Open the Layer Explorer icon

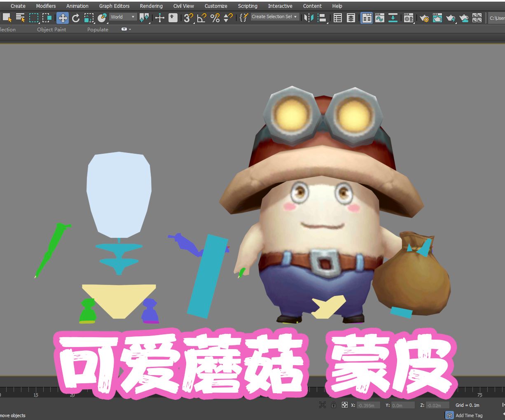tap(351, 18)
